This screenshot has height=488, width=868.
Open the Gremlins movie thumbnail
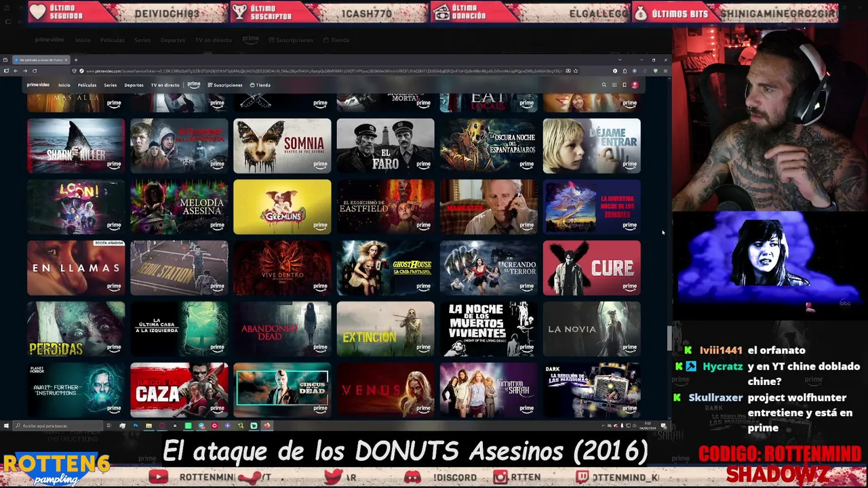(x=282, y=207)
